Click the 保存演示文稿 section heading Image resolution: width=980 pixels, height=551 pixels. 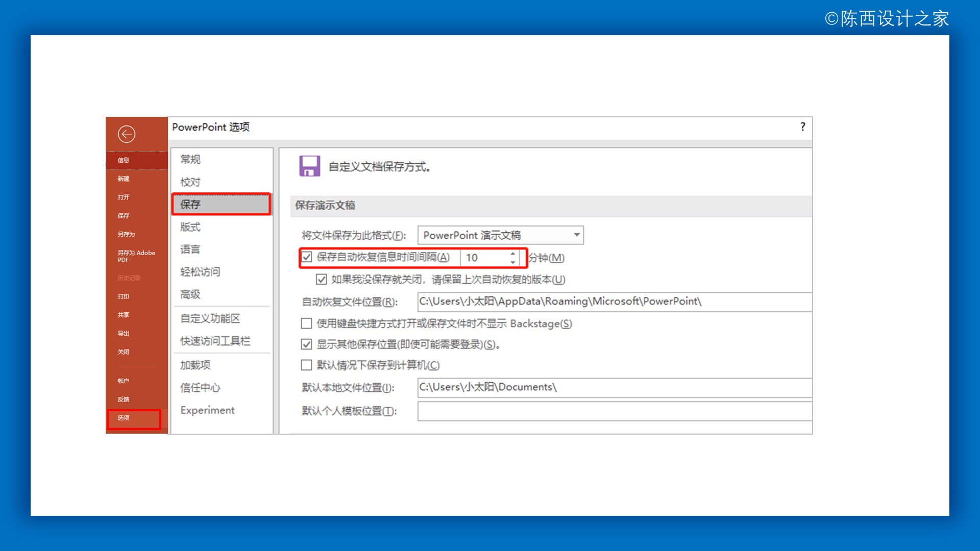point(325,206)
